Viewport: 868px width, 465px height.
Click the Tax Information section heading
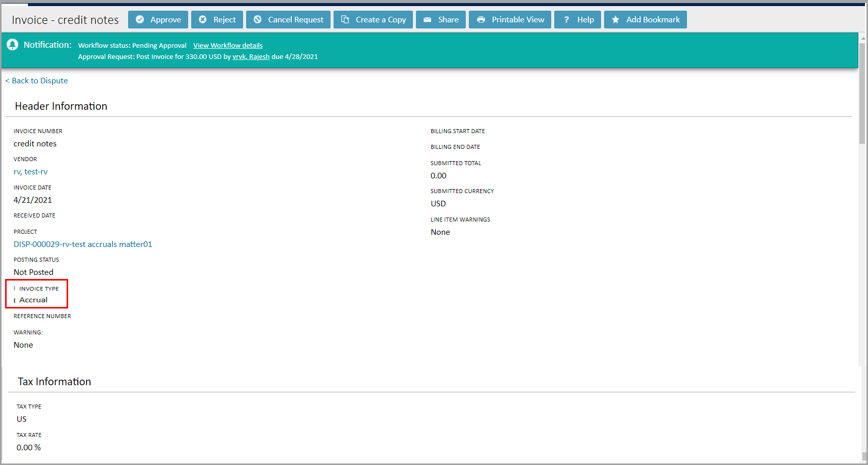54,382
